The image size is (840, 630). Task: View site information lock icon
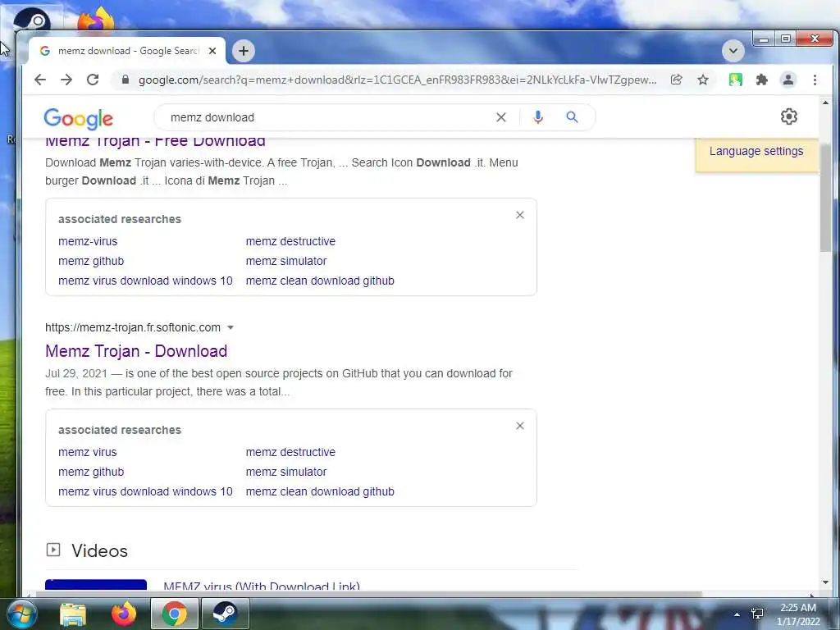(x=126, y=80)
